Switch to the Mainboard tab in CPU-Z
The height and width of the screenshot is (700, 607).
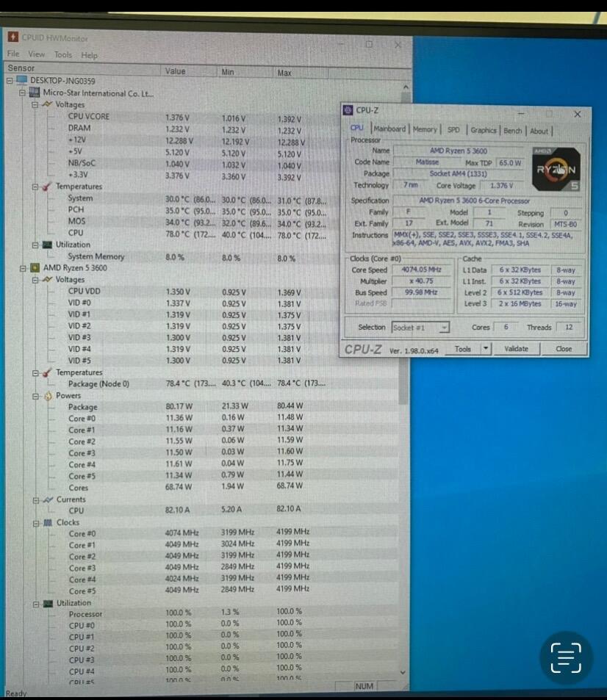tap(389, 129)
